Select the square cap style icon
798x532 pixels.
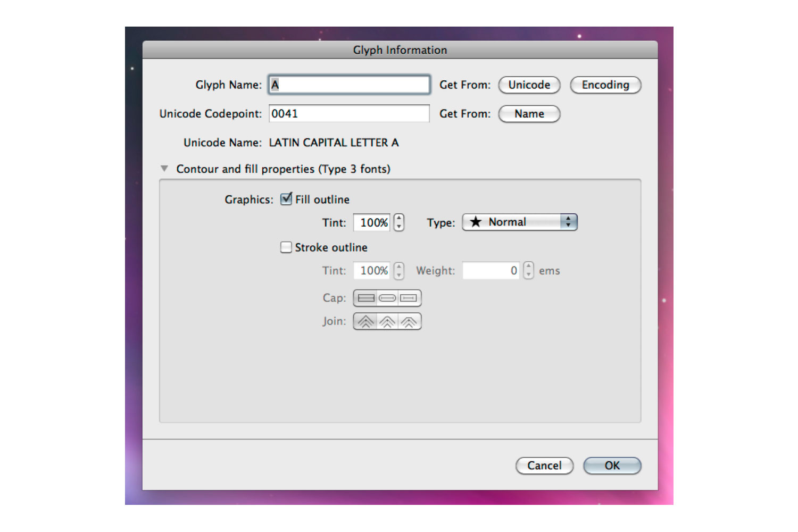click(x=409, y=298)
